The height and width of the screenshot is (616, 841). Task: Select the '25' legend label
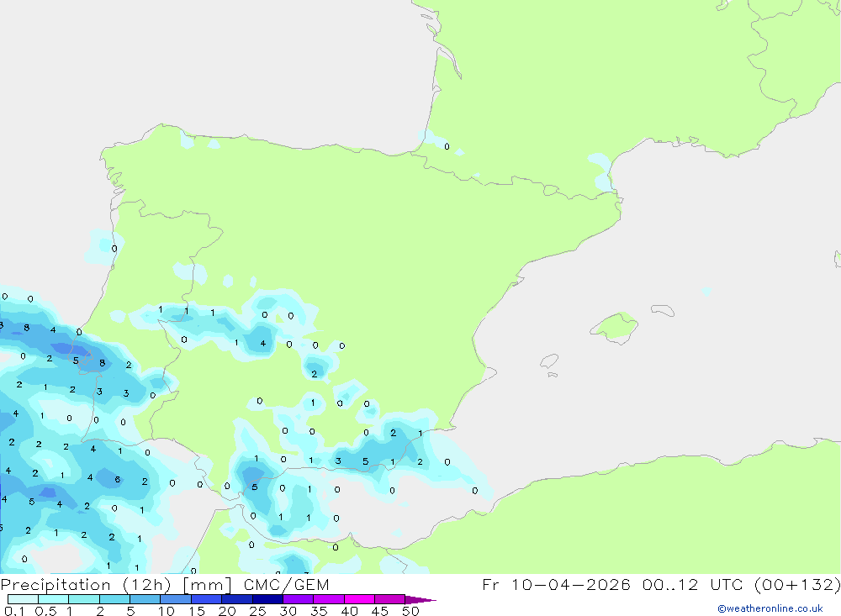pos(258,611)
